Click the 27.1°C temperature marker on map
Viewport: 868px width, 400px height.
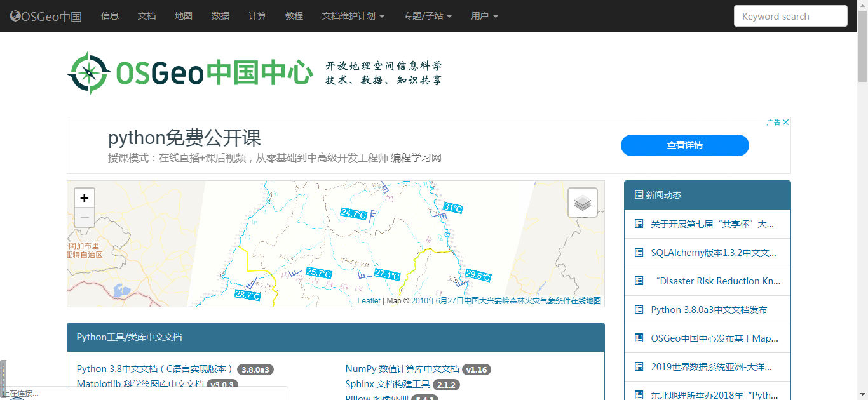click(387, 275)
